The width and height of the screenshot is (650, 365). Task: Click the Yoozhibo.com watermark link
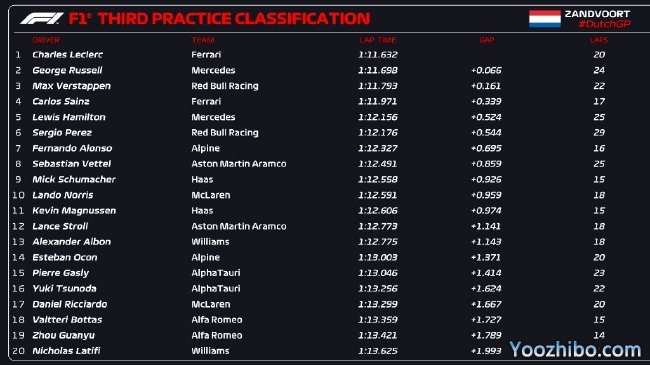tap(575, 349)
